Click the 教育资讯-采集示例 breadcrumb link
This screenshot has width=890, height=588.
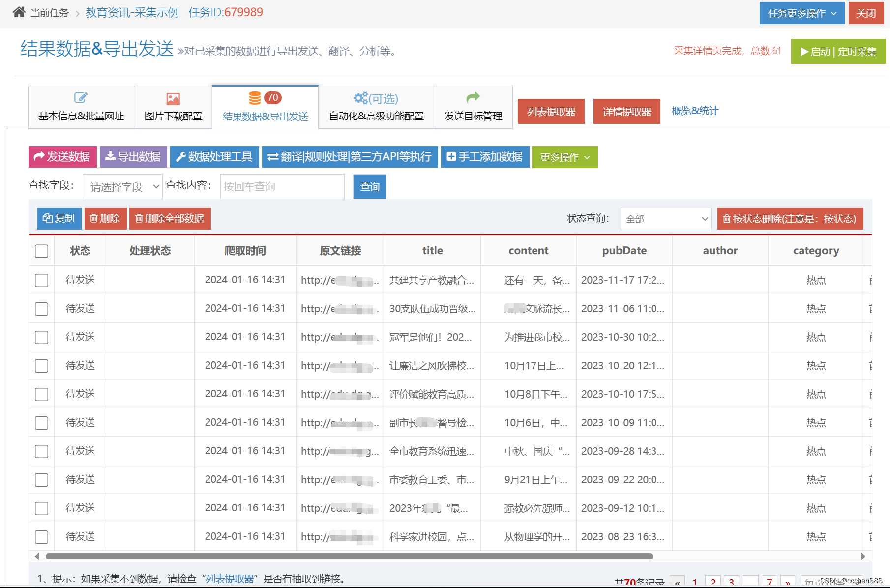(x=132, y=12)
